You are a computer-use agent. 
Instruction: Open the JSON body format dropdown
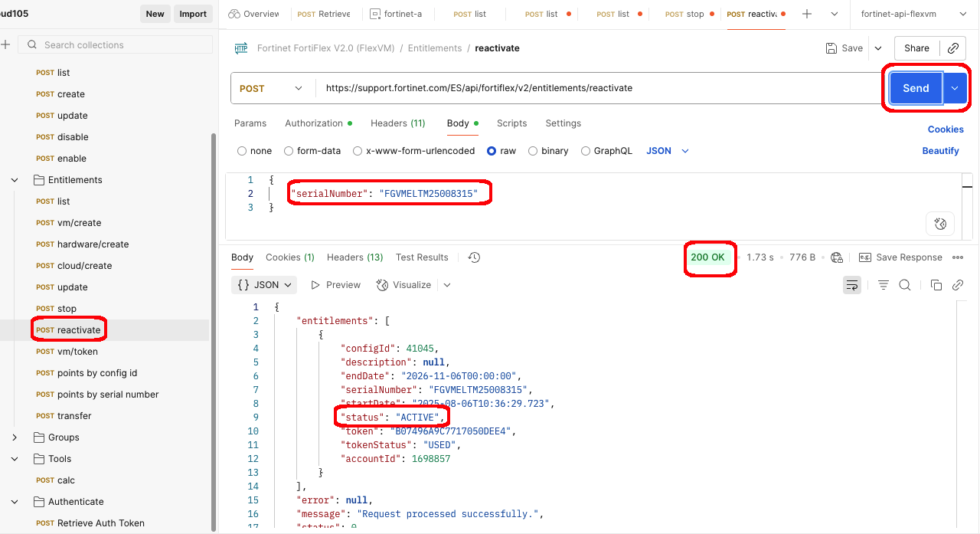pos(668,151)
